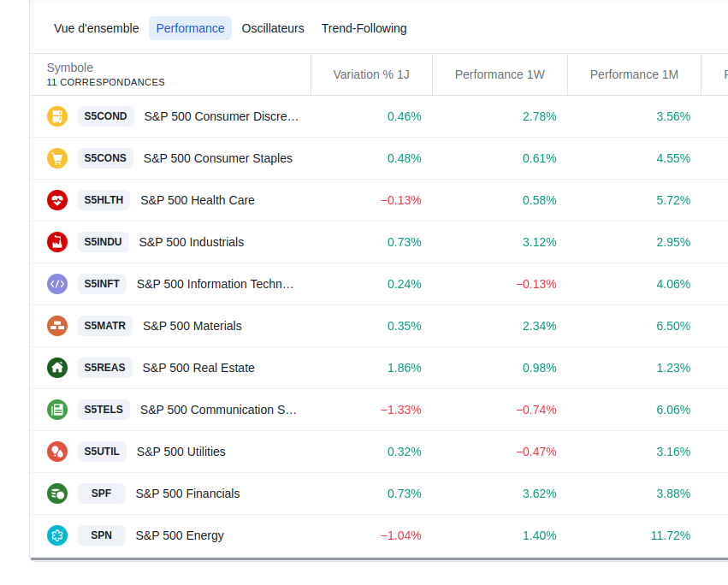The width and height of the screenshot is (728, 585).
Task: Select the Trend-Following tab
Action: click(x=364, y=28)
